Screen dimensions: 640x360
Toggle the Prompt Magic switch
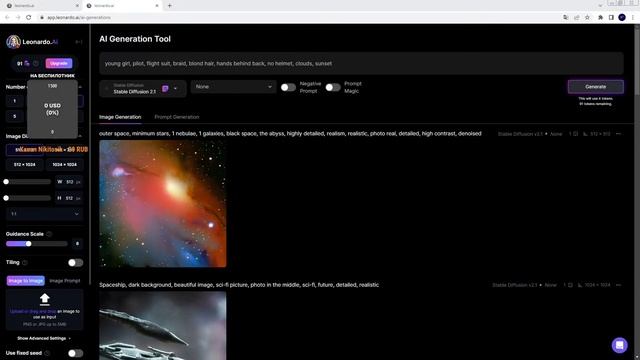[x=333, y=87]
